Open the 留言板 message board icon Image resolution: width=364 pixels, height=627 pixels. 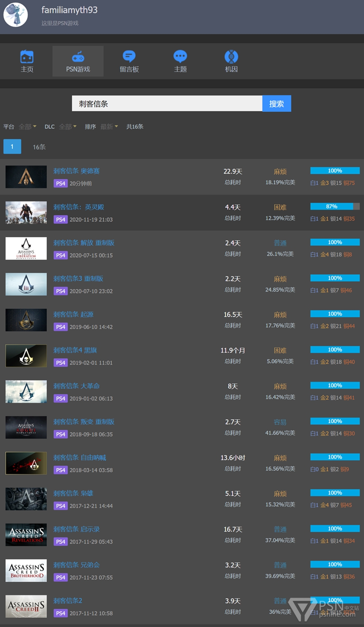tap(129, 57)
